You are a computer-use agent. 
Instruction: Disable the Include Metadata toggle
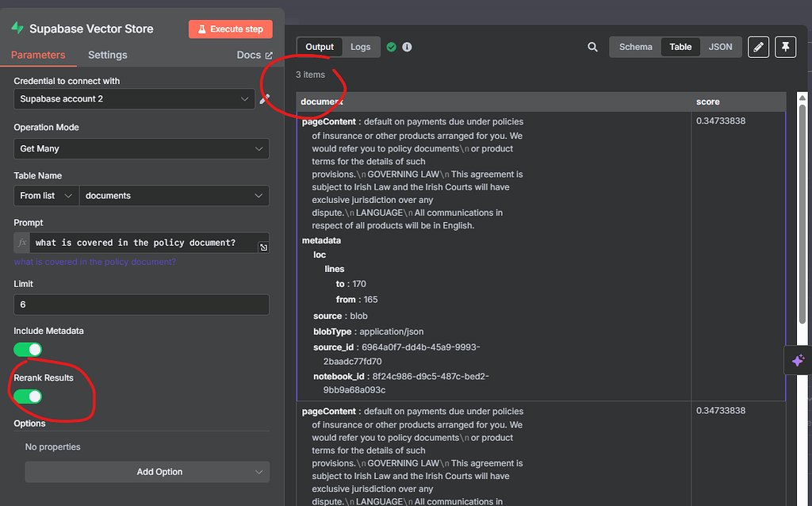click(28, 349)
